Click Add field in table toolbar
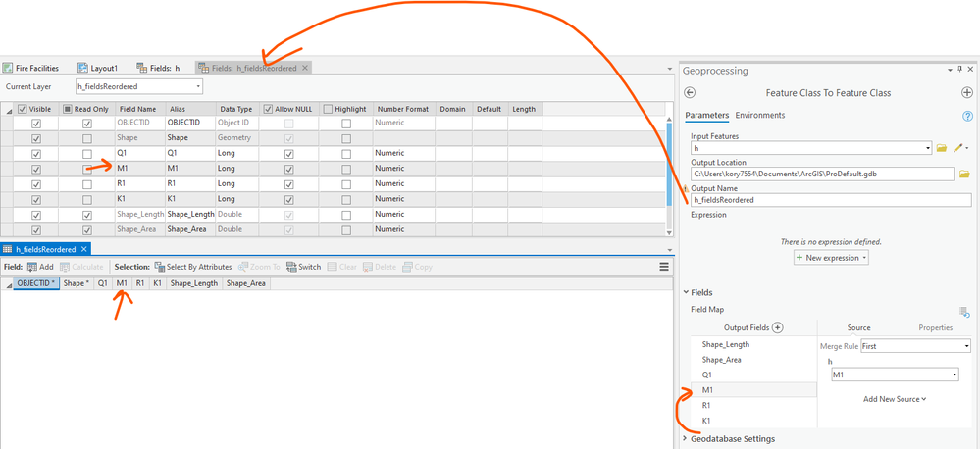This screenshot has width=980, height=449. tap(40, 267)
